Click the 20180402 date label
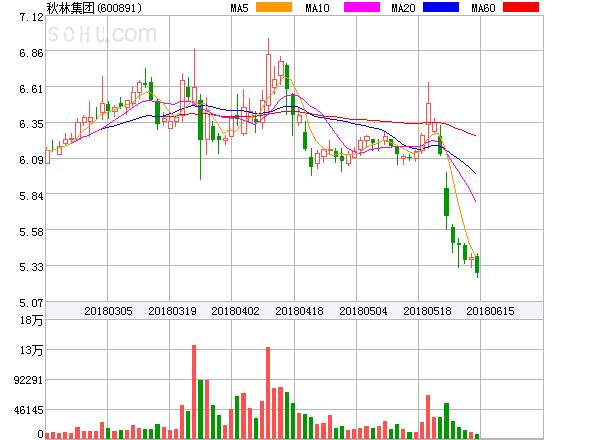The width and height of the screenshot is (600, 440). (235, 311)
